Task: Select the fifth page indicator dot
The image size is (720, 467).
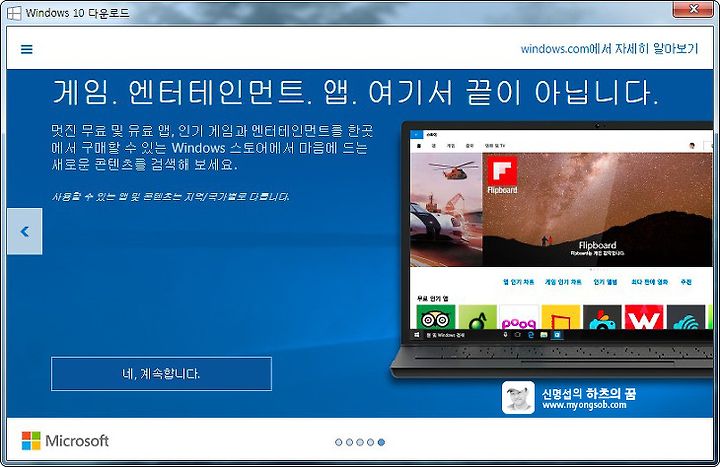Action: pos(381,442)
